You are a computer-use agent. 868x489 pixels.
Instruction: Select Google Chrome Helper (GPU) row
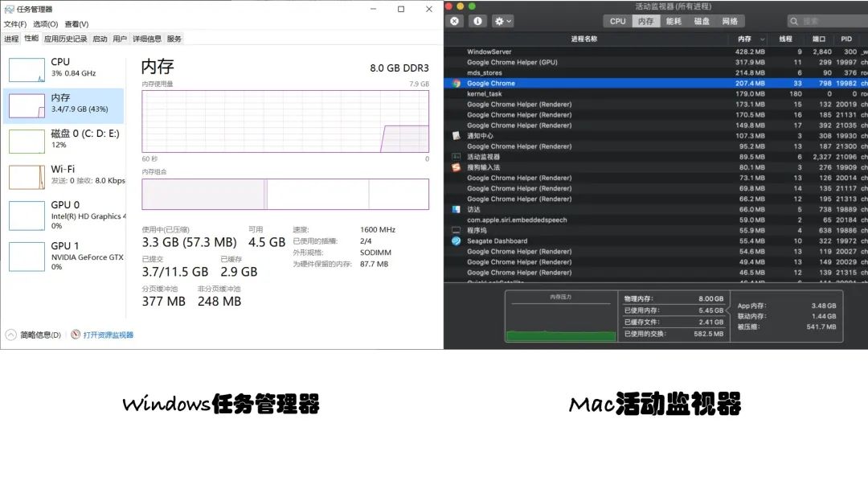click(656, 62)
